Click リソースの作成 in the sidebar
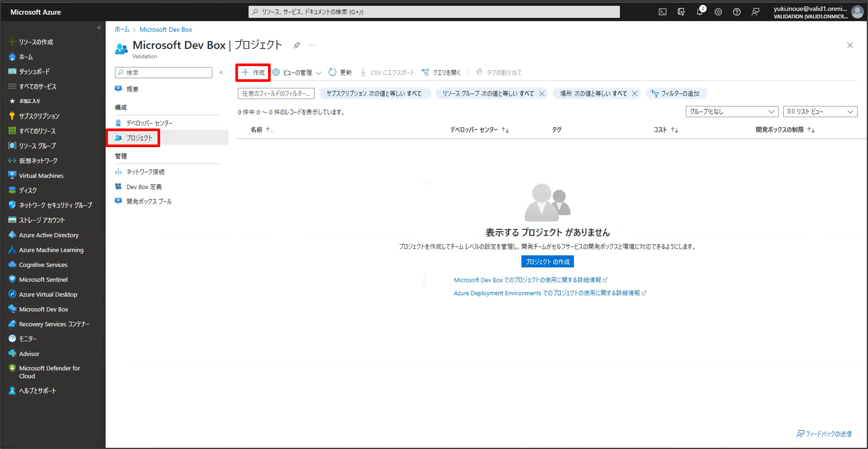The image size is (868, 449). coord(36,42)
